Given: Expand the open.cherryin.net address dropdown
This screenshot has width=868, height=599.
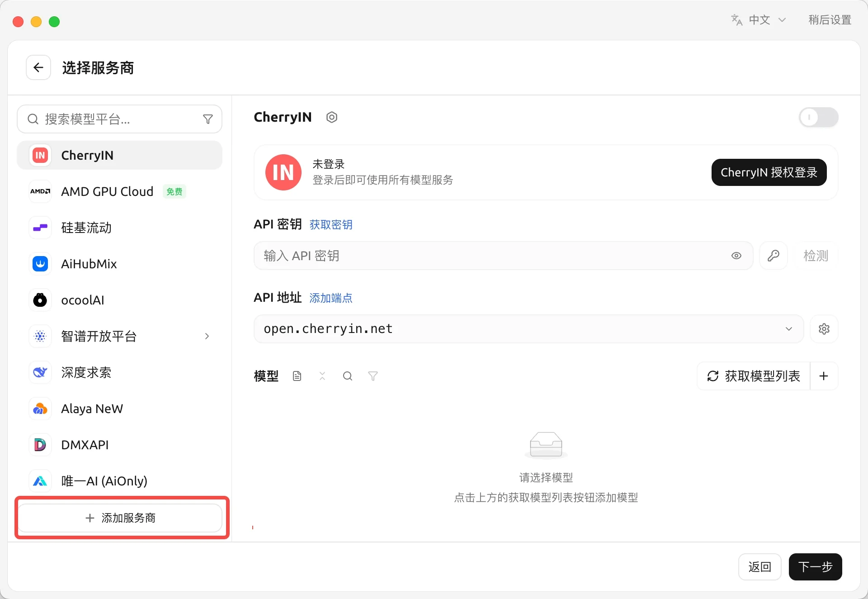Looking at the screenshot, I should (x=789, y=329).
